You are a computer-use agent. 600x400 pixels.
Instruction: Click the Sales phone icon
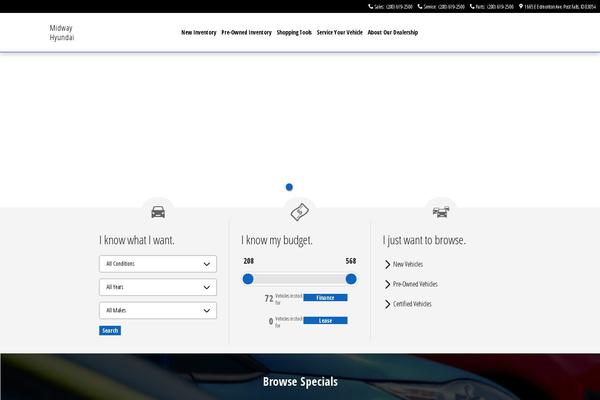tap(370, 7)
